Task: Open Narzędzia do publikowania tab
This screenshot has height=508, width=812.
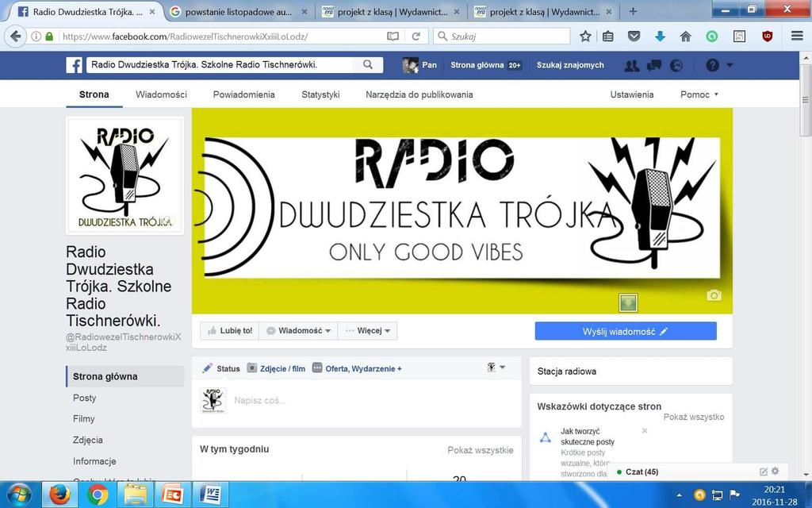Action: tap(419, 94)
